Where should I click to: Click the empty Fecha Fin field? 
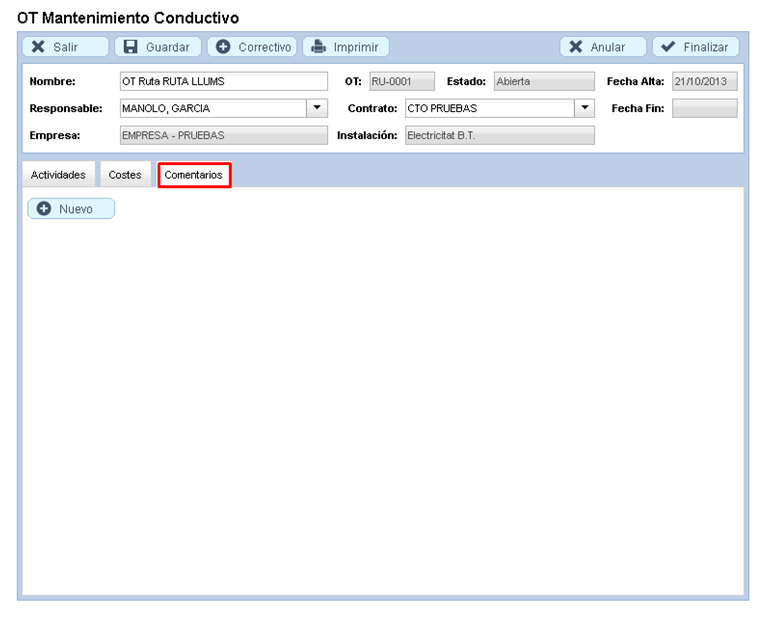[x=704, y=108]
